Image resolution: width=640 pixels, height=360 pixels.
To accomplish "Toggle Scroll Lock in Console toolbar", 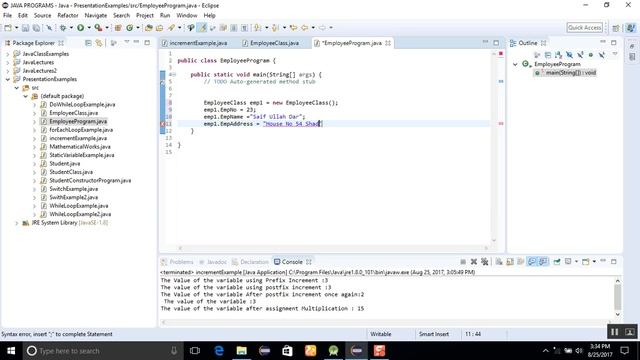I will point(510,262).
